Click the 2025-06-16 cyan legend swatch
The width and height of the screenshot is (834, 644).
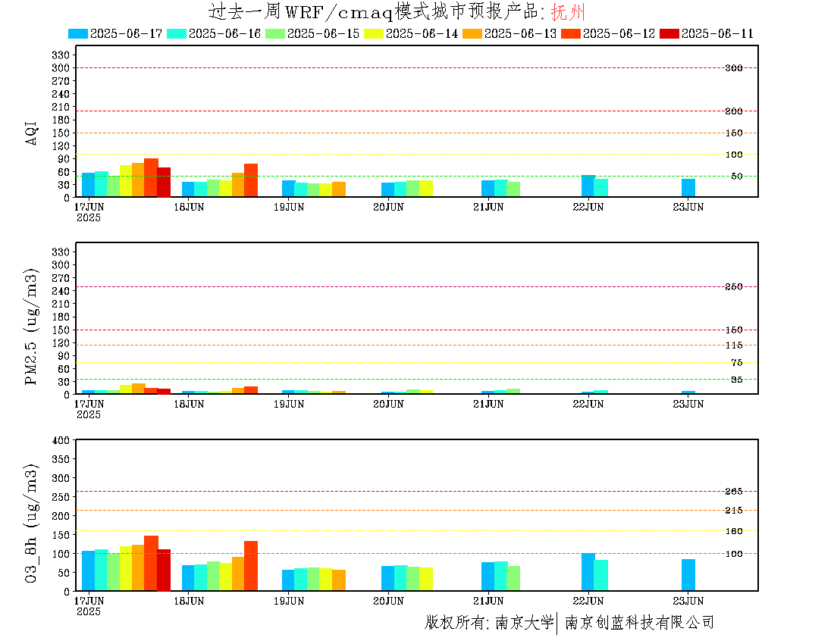pyautogui.click(x=177, y=33)
